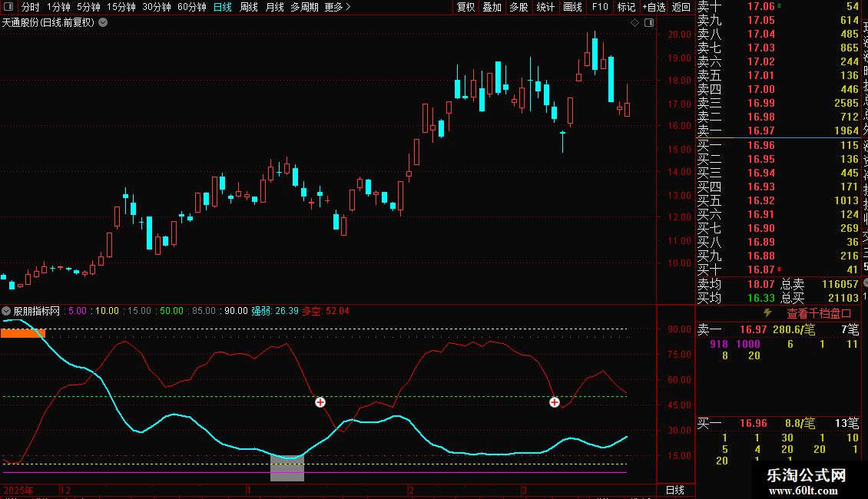Click the green up arrow beside 卖十 price
Screen dimensions: 868x499
(x=780, y=5)
